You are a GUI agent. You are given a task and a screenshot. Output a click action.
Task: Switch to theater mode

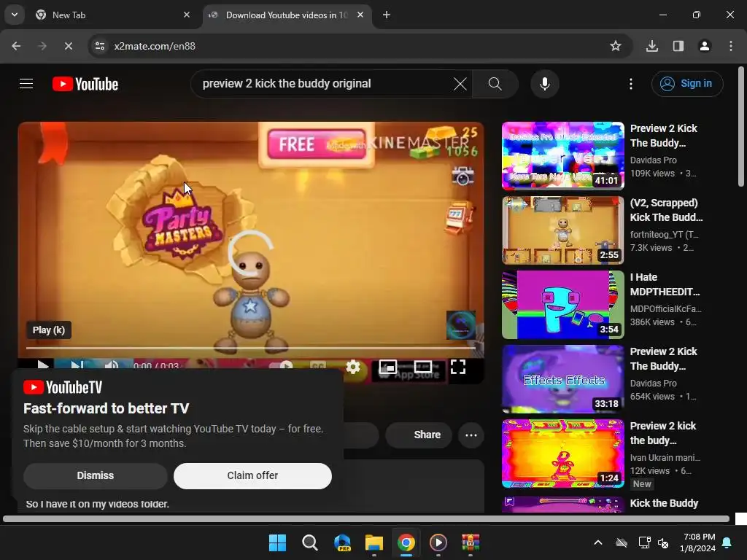tap(423, 367)
